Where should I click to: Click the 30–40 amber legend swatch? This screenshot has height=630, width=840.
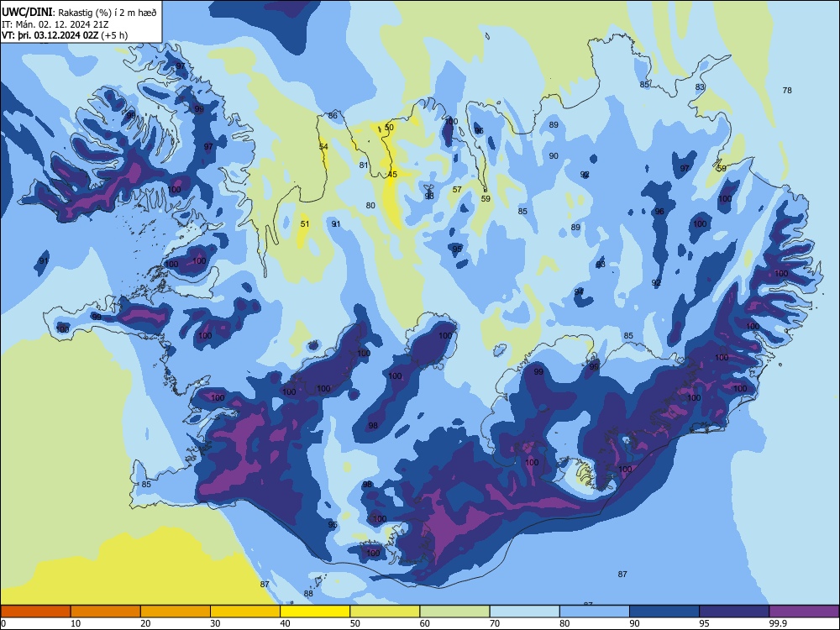tap(245, 612)
